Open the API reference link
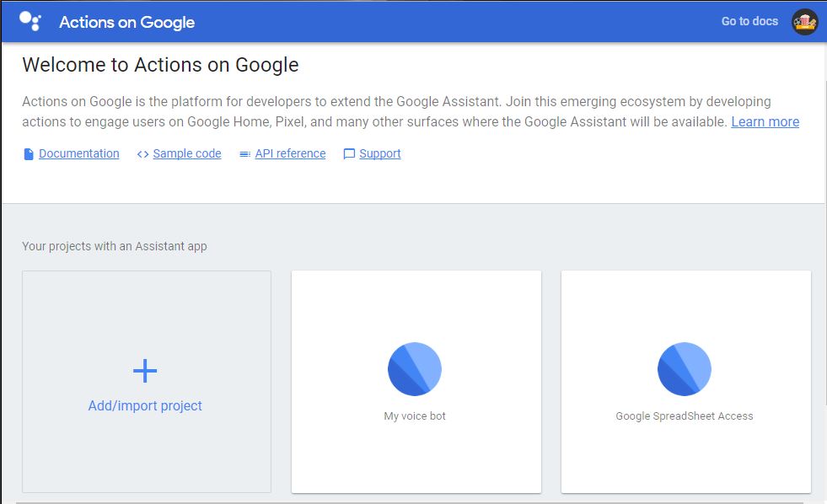Image resolution: width=827 pixels, height=504 pixels. click(x=291, y=153)
